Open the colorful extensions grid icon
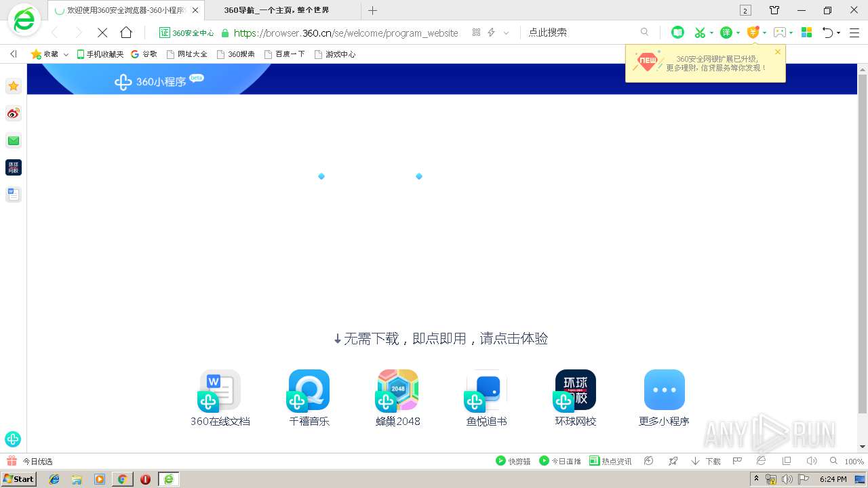 tap(806, 33)
